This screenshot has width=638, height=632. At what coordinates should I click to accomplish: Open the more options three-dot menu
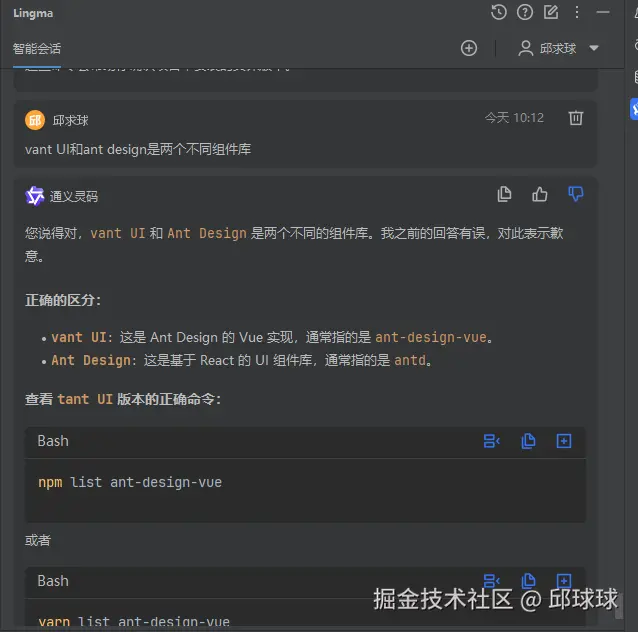tap(577, 12)
